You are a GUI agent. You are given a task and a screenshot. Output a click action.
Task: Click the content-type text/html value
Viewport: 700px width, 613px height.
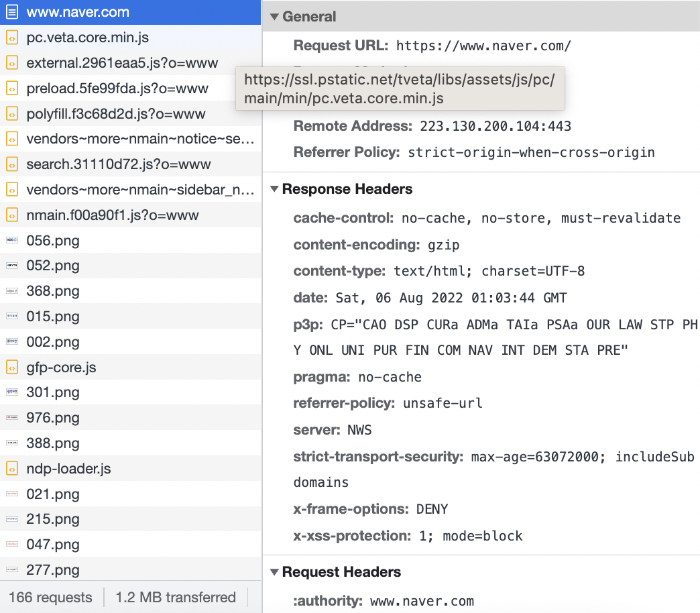click(x=489, y=272)
